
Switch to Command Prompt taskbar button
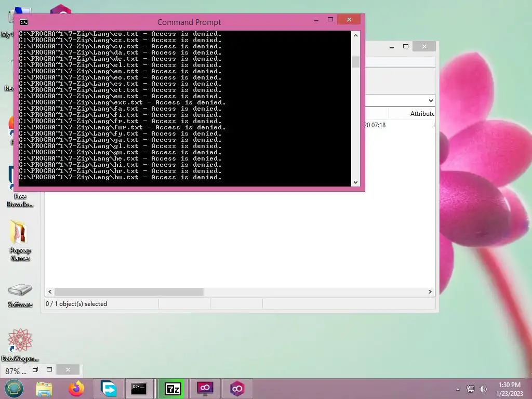point(140,389)
